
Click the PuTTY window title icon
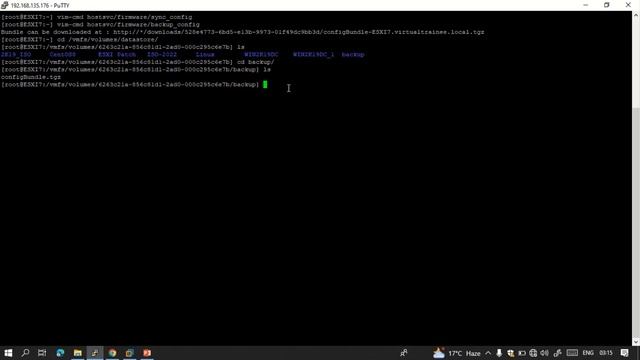click(4, 5)
